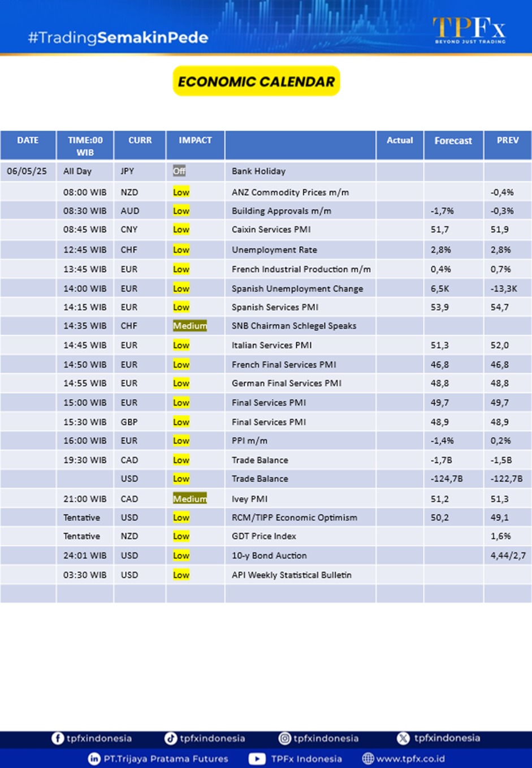The image size is (532, 768).
Task: Click the Instagram icon beside tpfxindonesia
Action: coord(285,738)
